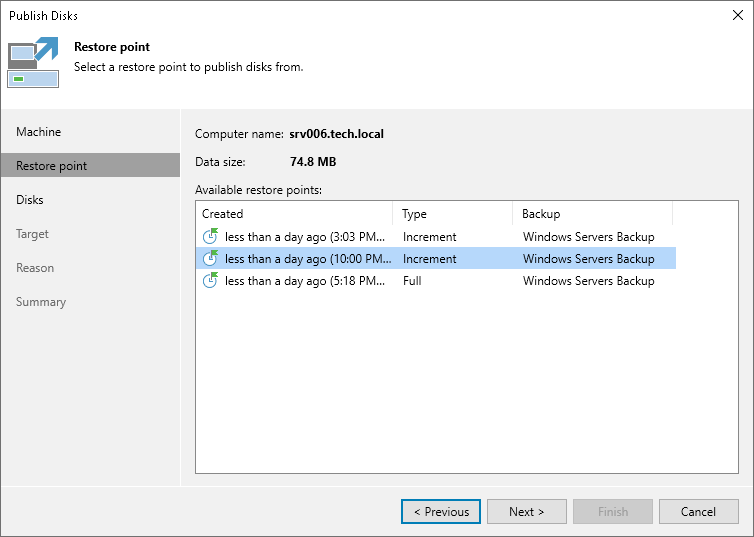The height and width of the screenshot is (537, 754).
Task: Select the Restore point step
Action: click(x=90, y=165)
